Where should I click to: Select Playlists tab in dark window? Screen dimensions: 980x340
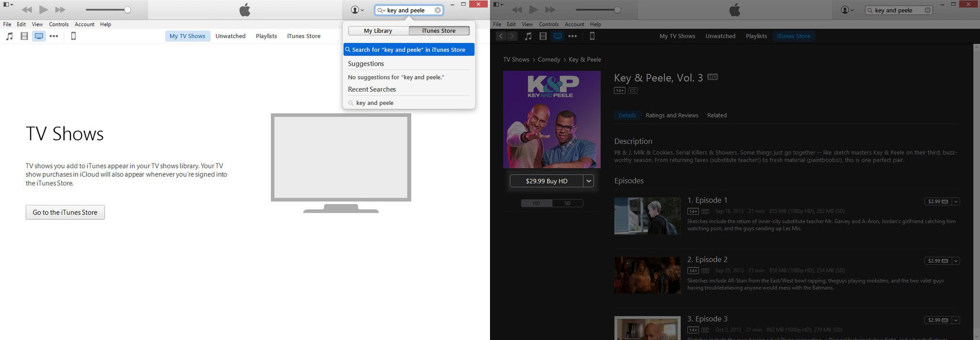[756, 36]
